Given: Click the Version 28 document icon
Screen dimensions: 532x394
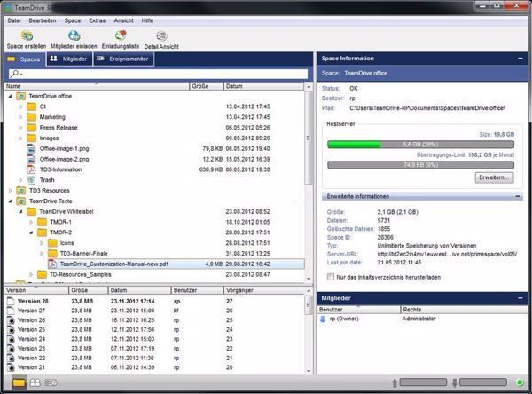Looking at the screenshot, I should (11, 302).
